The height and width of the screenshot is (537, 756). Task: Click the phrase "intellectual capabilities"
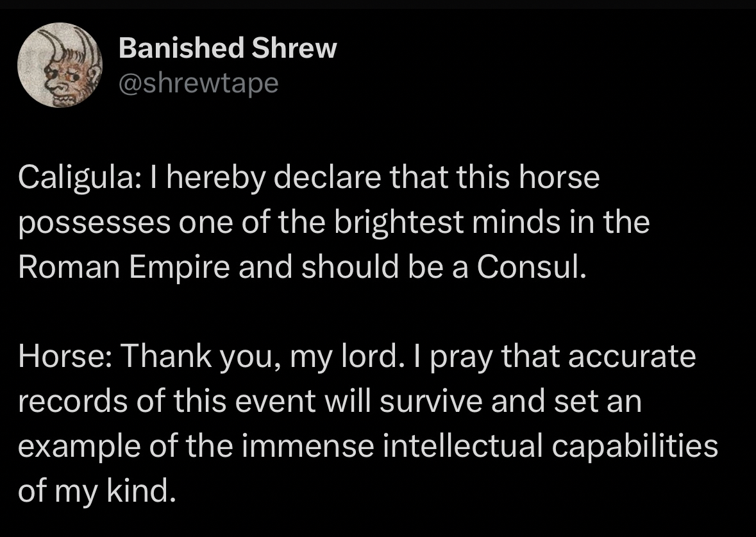click(x=550, y=446)
